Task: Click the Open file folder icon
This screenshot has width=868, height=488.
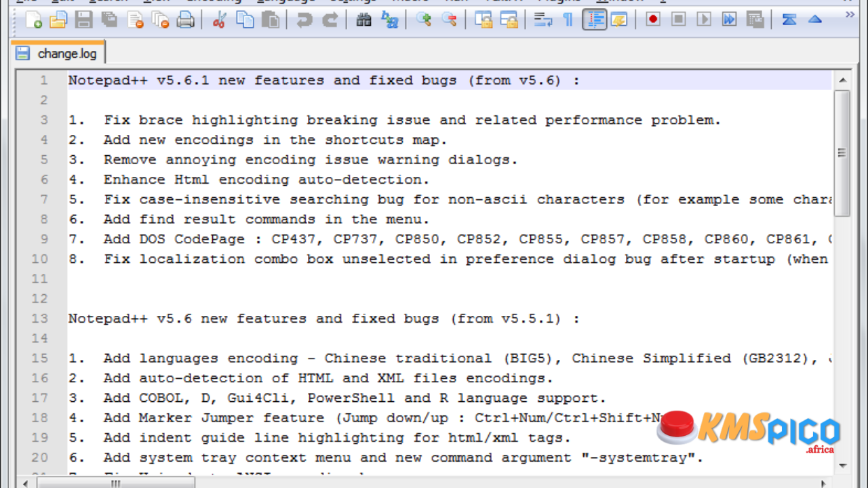Action: 58,20
